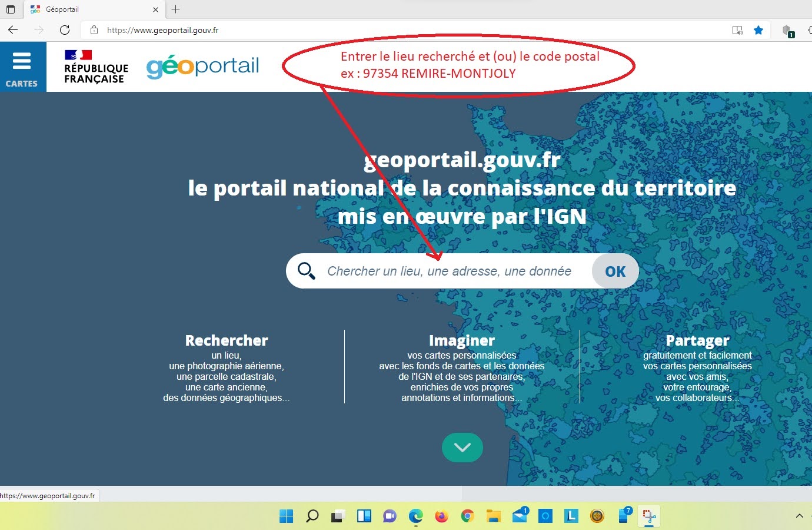Viewport: 812px width, 530px height.
Task: Click the shield extension icon with badge
Action: [x=787, y=31]
